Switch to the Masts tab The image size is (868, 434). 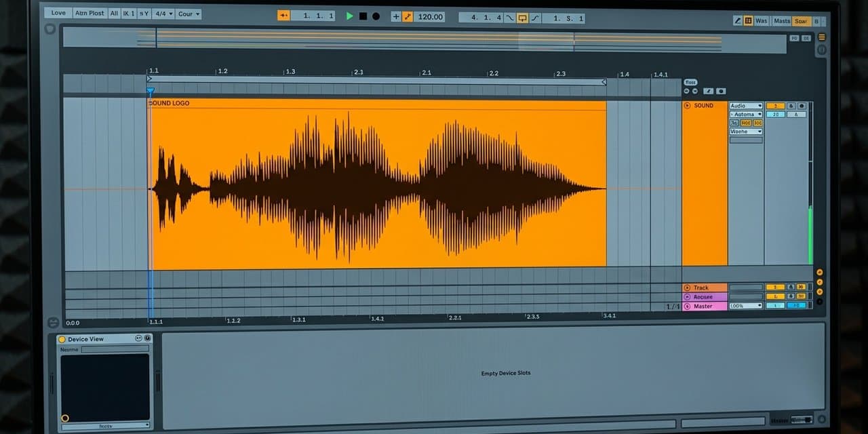782,21
